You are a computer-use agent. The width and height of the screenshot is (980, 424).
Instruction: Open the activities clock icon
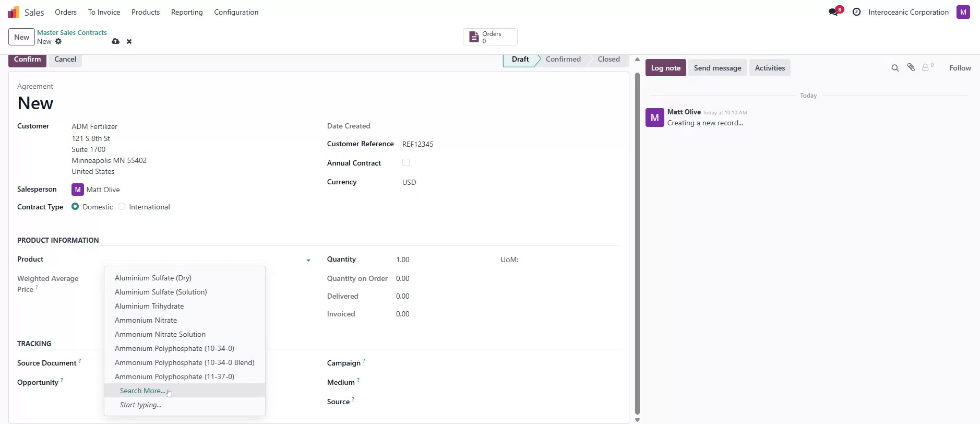click(x=856, y=12)
